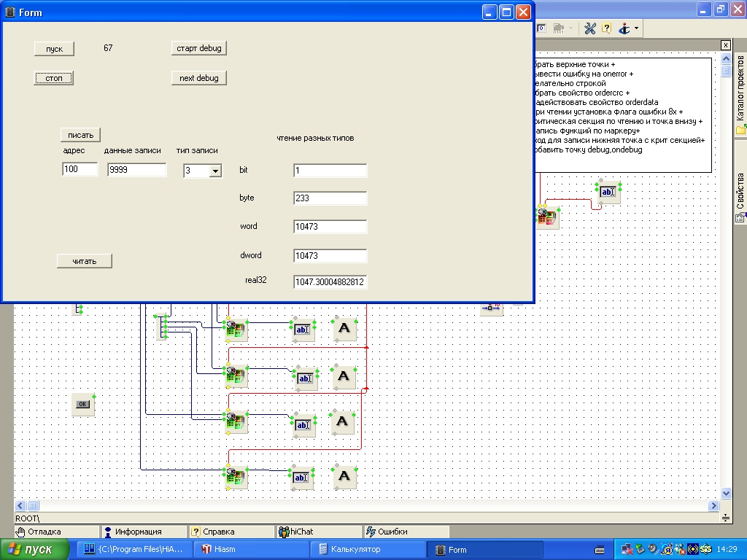Focus the 'bit' value field
The height and width of the screenshot is (560, 747).
click(x=330, y=171)
